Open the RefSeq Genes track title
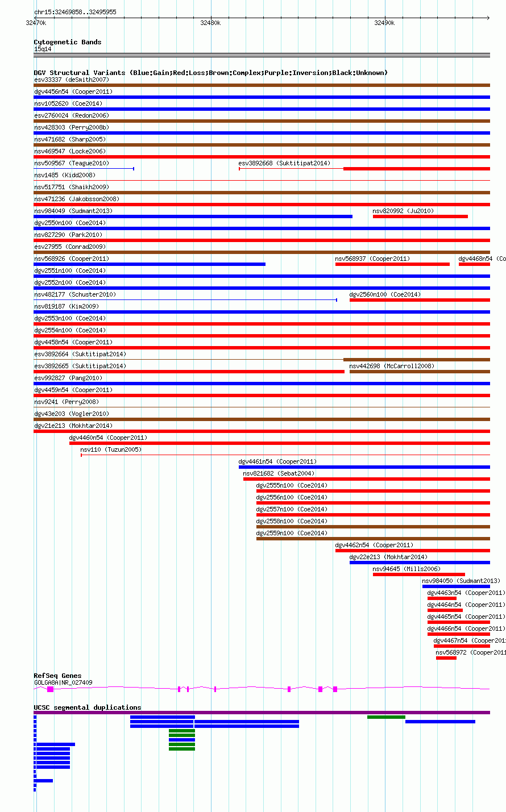506x812 pixels. click(x=57, y=676)
